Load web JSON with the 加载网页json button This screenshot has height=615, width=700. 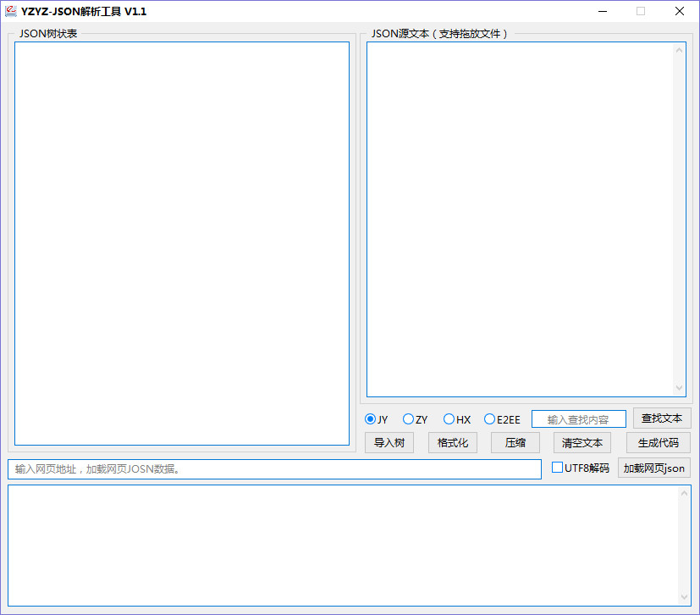point(654,468)
